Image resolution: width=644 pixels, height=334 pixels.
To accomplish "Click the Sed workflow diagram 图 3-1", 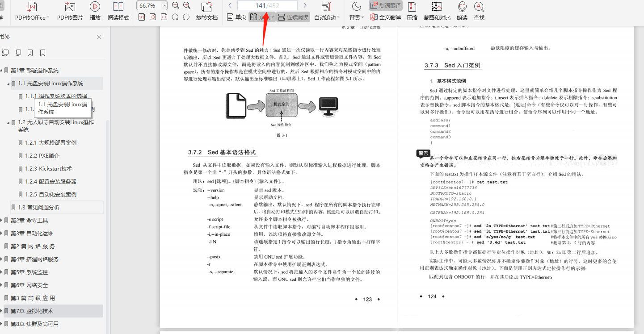I will click(282, 108).
